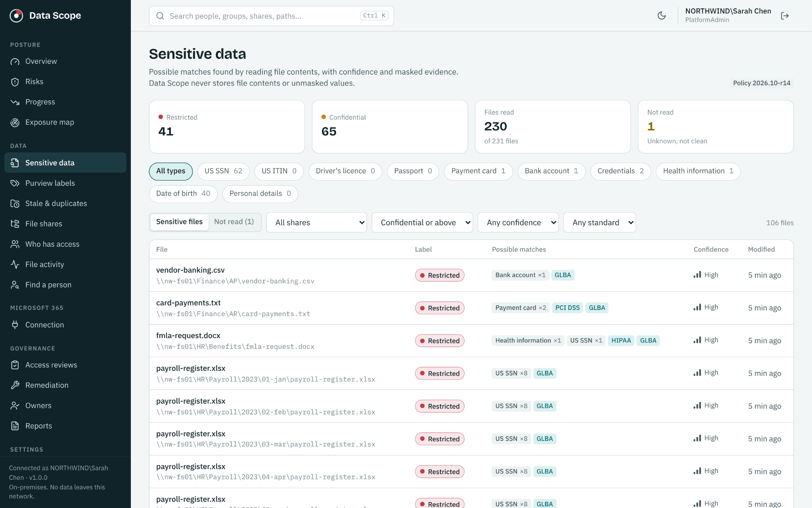The width and height of the screenshot is (812, 508).
Task: Open Exposure map radar icon
Action: click(15, 123)
